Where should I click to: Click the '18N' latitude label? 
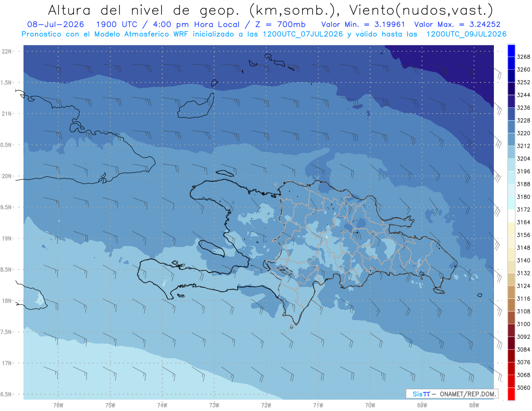pos(7,301)
